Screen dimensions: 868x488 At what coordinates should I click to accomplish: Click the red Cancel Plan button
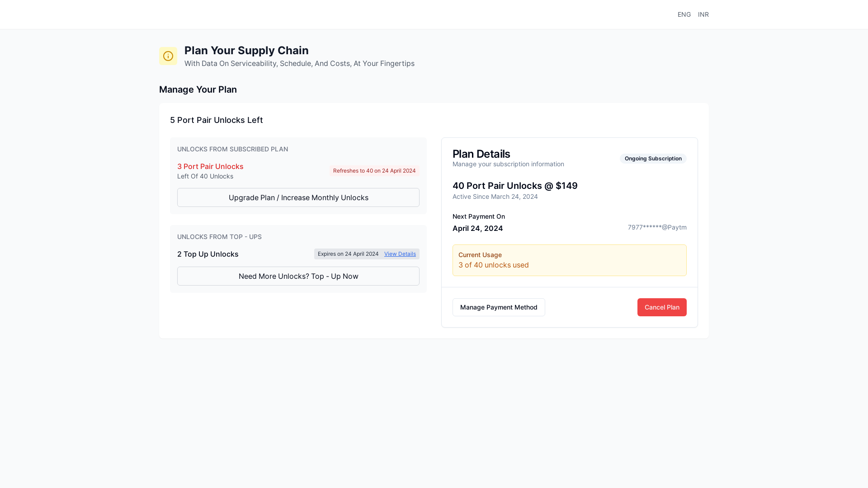[x=662, y=307]
